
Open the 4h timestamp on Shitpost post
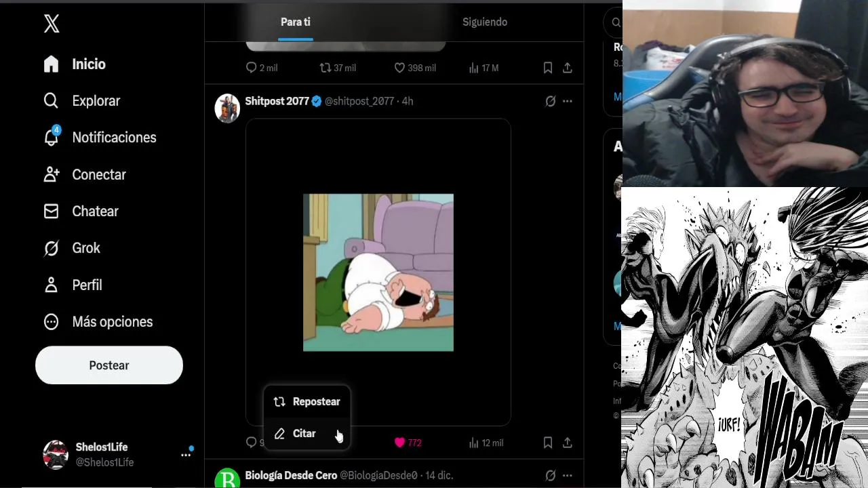(408, 101)
